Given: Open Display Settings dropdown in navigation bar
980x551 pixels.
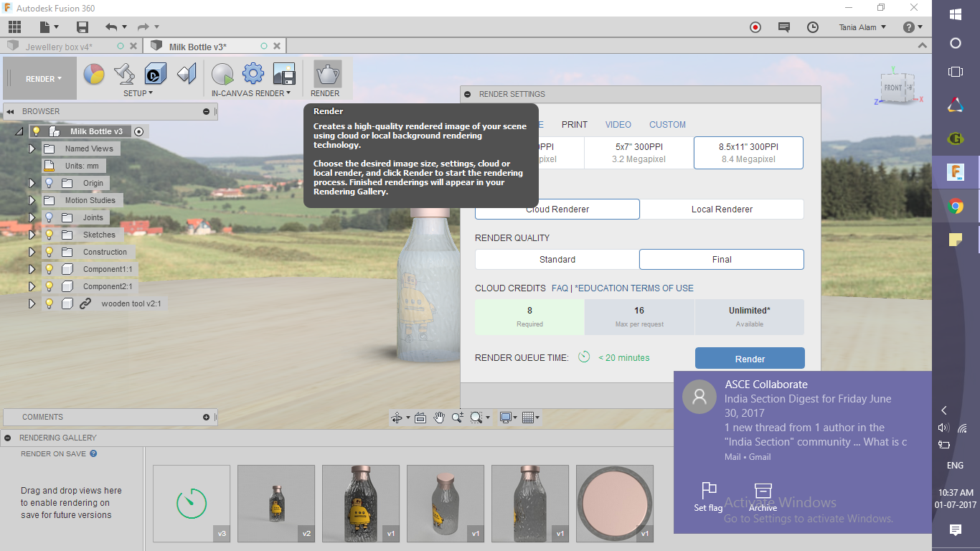Looking at the screenshot, I should point(509,418).
